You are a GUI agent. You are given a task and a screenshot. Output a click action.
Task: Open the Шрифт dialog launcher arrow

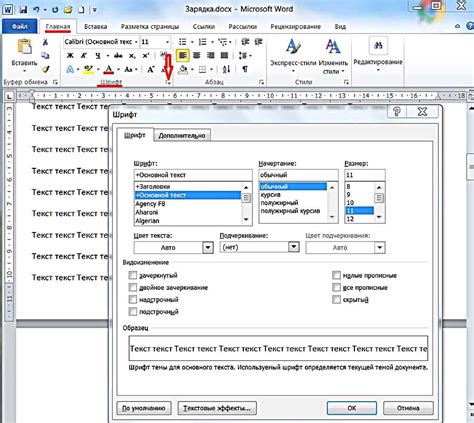168,82
